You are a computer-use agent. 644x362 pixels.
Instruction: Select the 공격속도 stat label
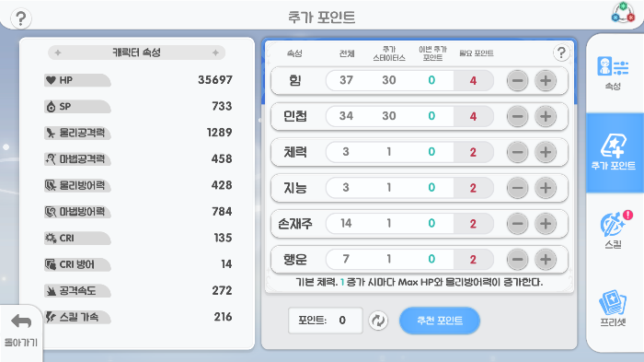click(77, 291)
